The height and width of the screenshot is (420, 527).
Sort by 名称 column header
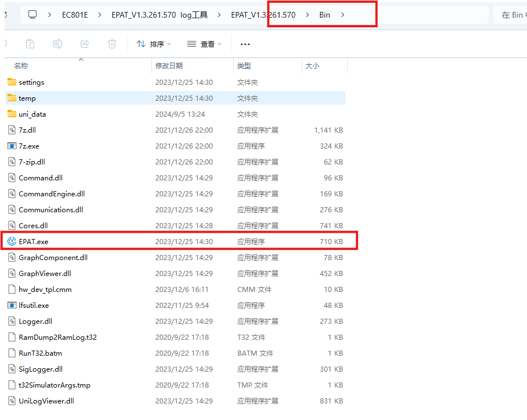[x=21, y=66]
